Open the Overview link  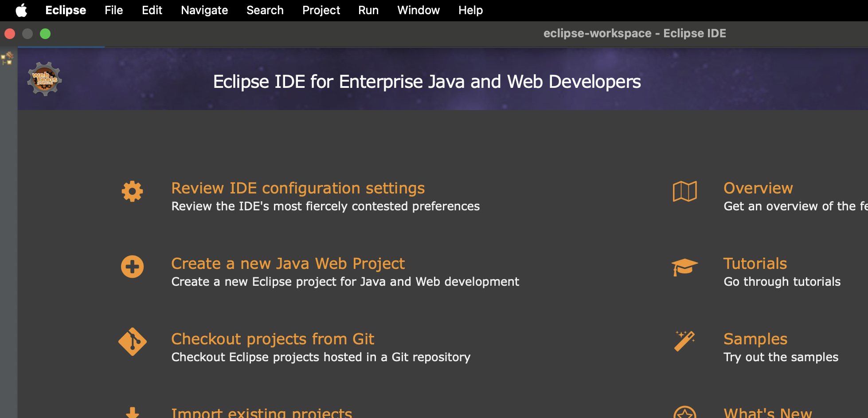pyautogui.click(x=758, y=188)
